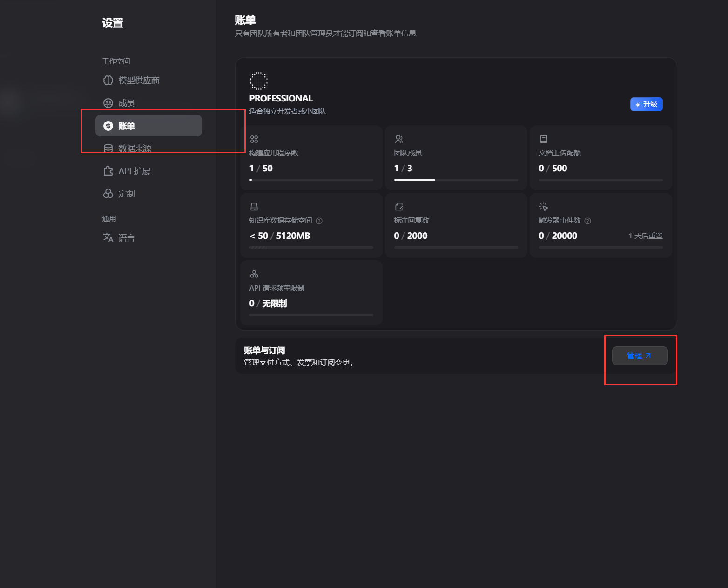Click the dollar coin icon beside 账单
The width and height of the screenshot is (728, 588).
tap(108, 126)
